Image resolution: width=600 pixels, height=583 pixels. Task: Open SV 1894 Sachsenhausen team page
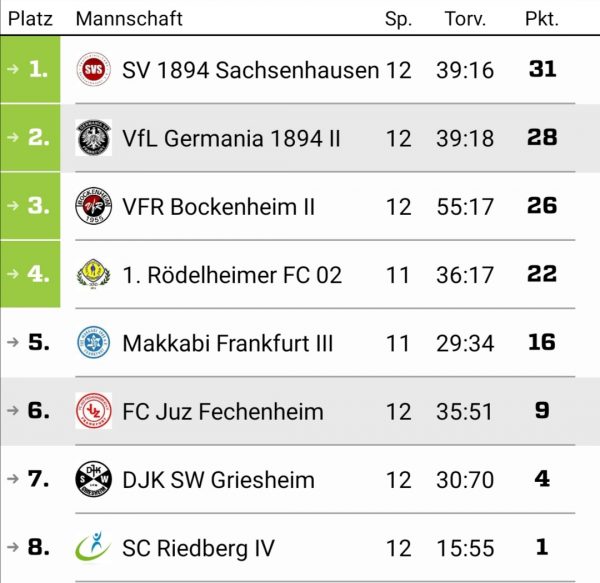click(x=251, y=70)
